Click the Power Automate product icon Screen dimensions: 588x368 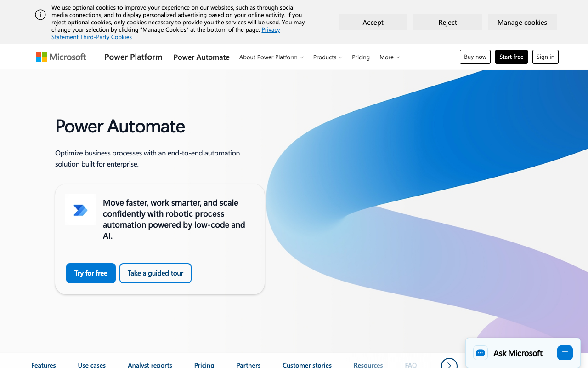pyautogui.click(x=81, y=210)
